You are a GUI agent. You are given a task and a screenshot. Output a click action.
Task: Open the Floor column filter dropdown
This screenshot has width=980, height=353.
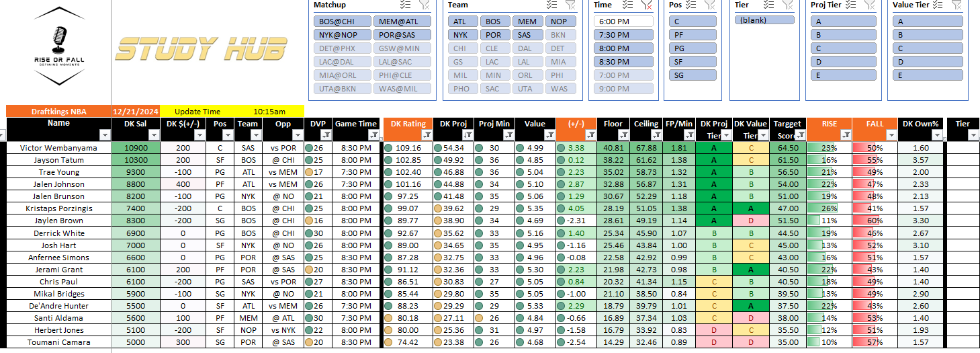click(x=624, y=135)
